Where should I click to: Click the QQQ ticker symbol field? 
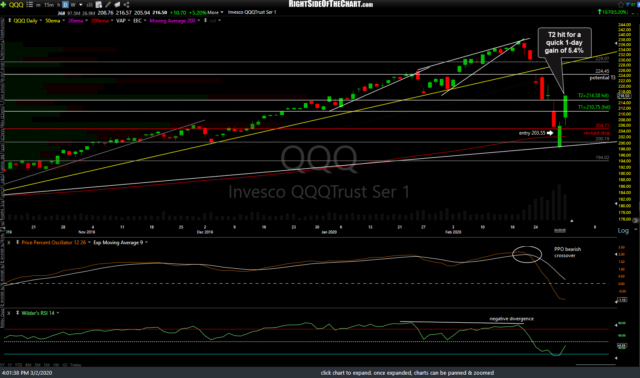click(x=16, y=4)
